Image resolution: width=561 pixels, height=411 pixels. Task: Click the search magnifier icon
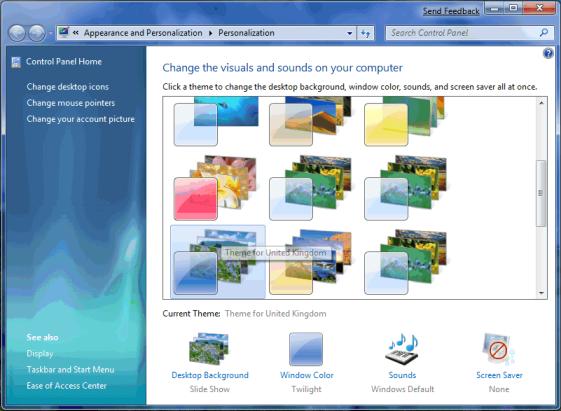(x=543, y=33)
